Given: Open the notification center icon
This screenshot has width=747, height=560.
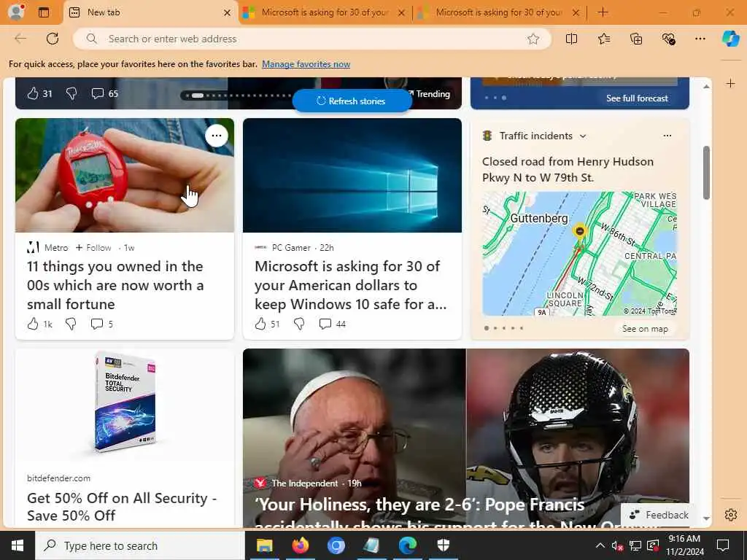Looking at the screenshot, I should [x=723, y=545].
